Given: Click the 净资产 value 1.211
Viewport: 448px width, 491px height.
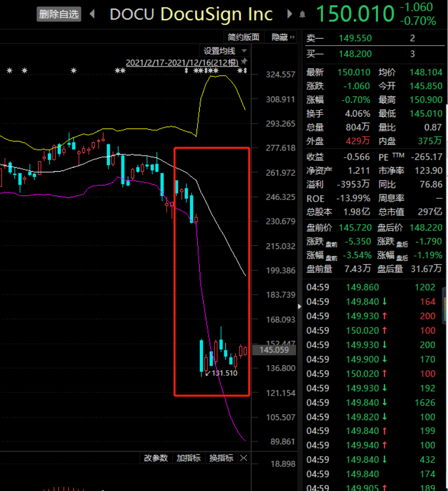Looking at the screenshot, I should (x=359, y=171).
